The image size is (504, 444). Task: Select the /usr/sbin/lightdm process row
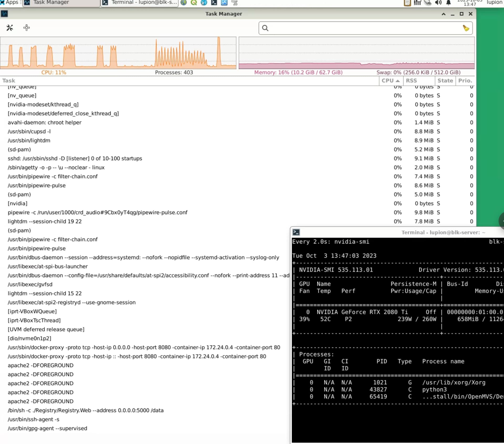coord(29,140)
